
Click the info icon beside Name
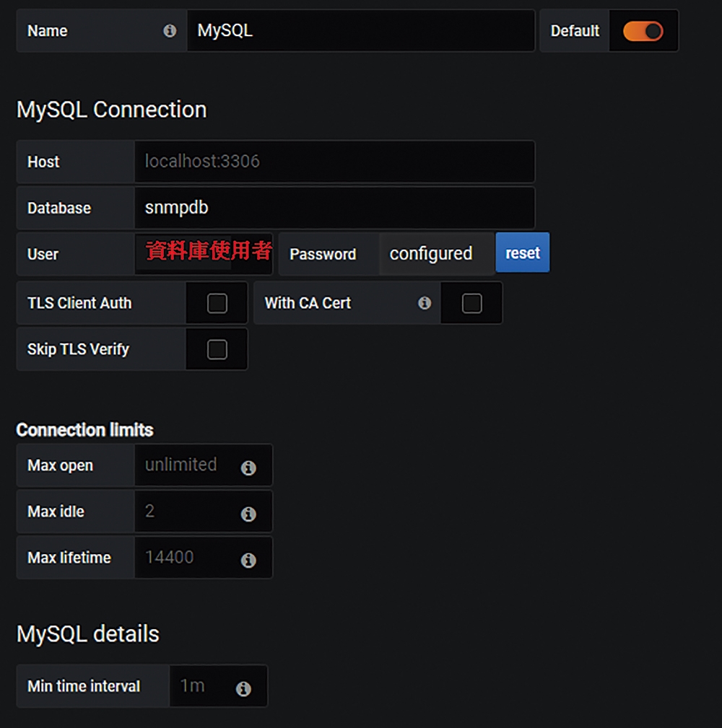(170, 31)
